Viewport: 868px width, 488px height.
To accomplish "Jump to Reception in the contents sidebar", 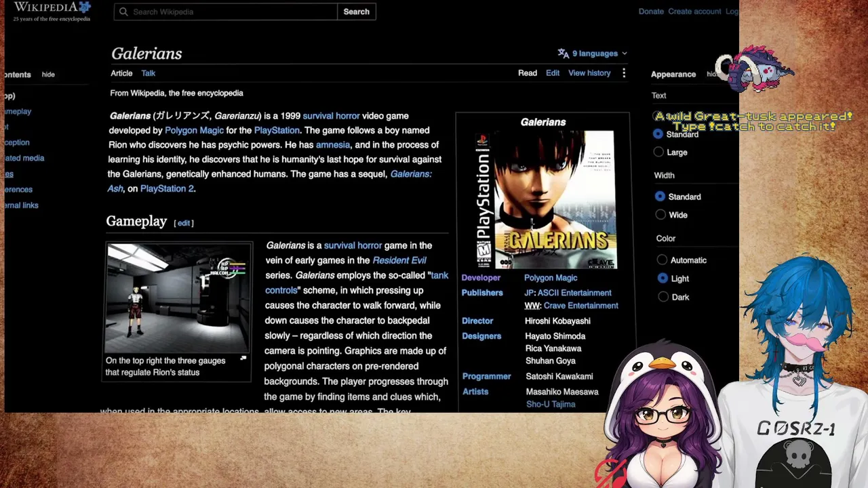I will pos(16,142).
